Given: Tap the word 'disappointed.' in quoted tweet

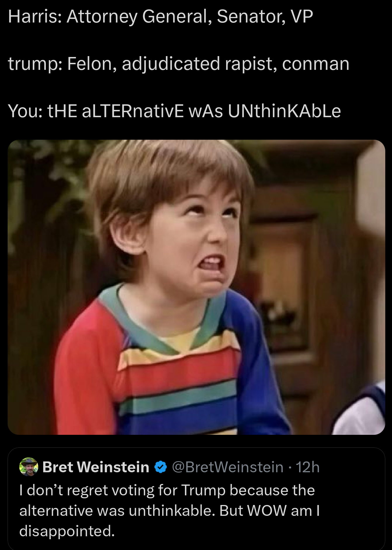Looking at the screenshot, I should 67,531.
